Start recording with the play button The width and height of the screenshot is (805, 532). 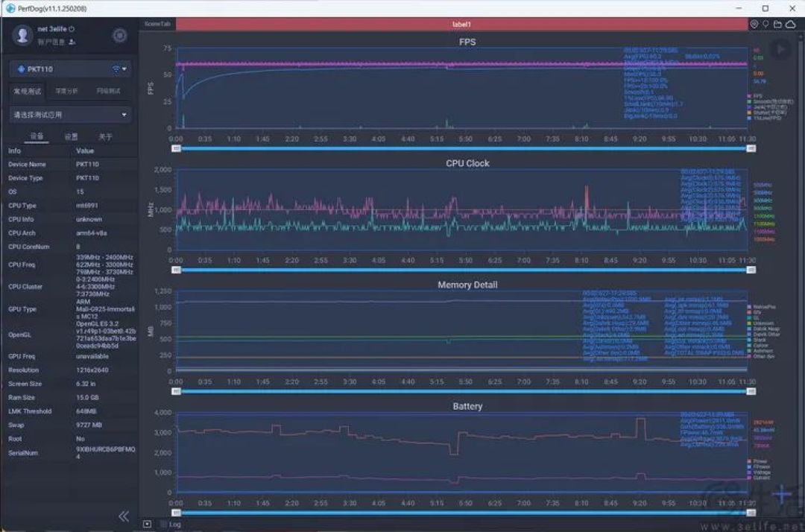[780, 50]
